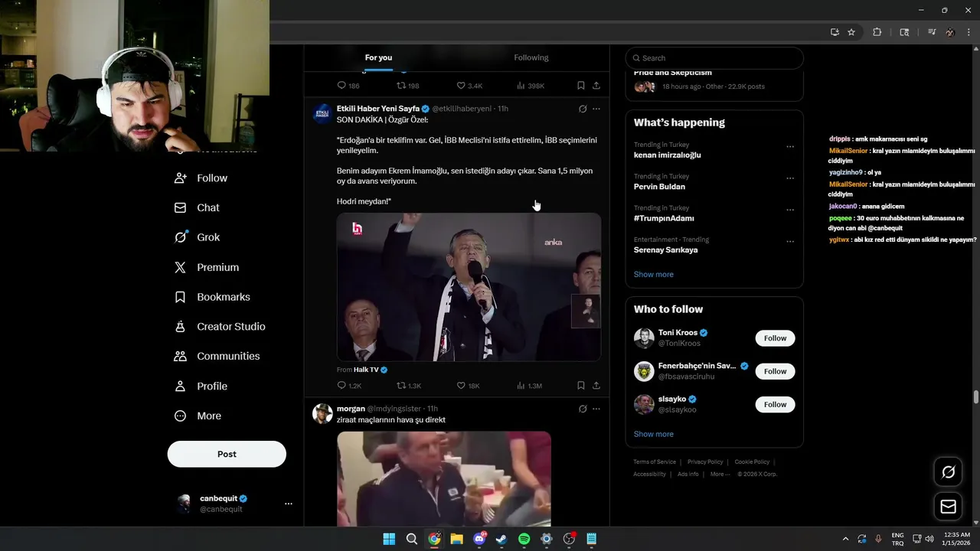Install app icon in address bar
This screenshot has width=980, height=551.
[x=835, y=32]
